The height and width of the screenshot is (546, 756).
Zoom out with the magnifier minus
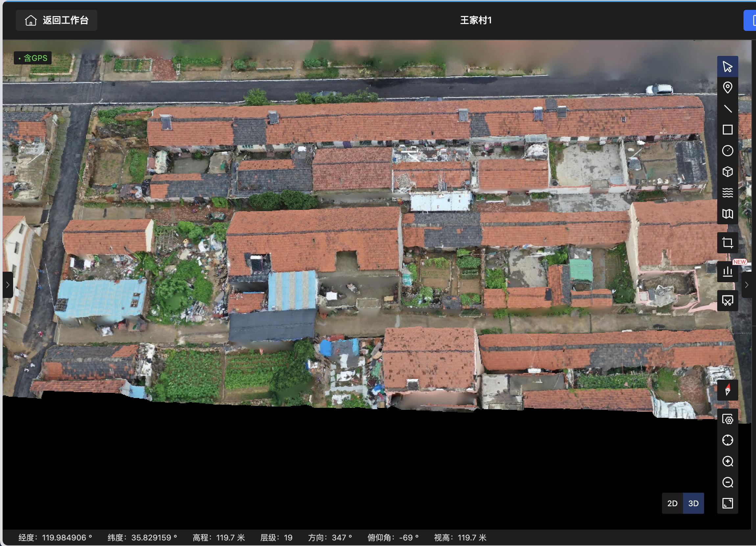click(727, 482)
